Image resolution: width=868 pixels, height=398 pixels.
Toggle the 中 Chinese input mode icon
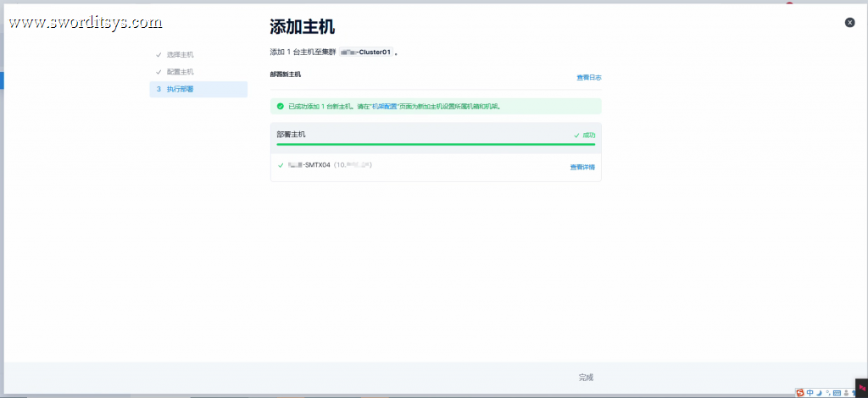click(810, 393)
